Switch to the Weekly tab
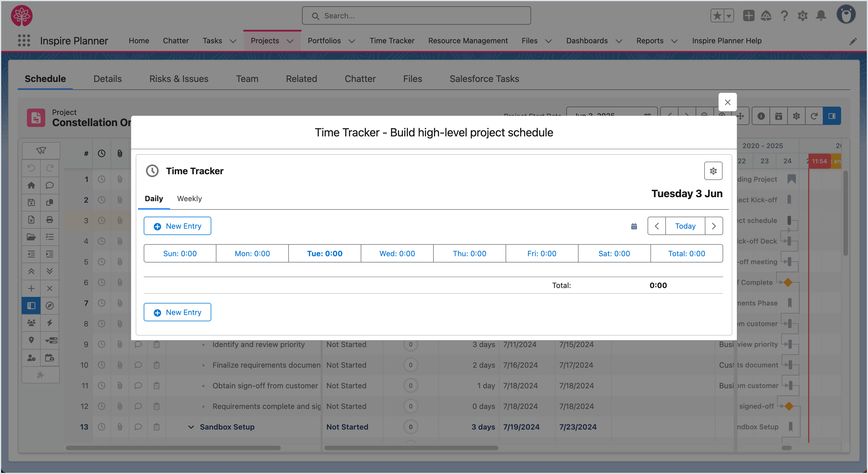This screenshot has height=474, width=868. [x=189, y=198]
